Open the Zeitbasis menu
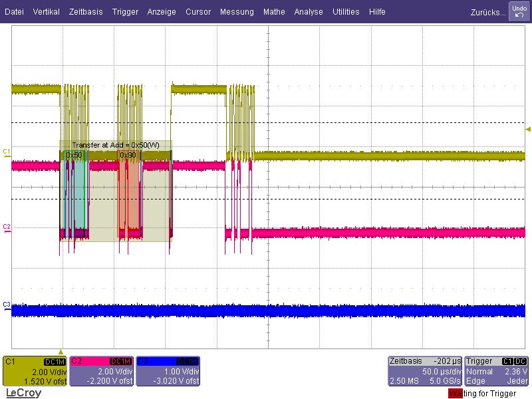 [x=86, y=12]
